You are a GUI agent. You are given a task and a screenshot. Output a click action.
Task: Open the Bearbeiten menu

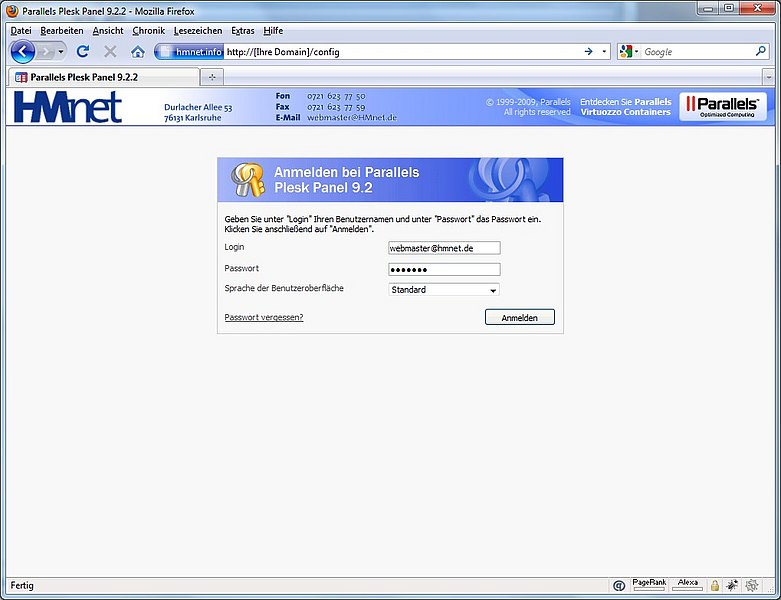tap(62, 31)
